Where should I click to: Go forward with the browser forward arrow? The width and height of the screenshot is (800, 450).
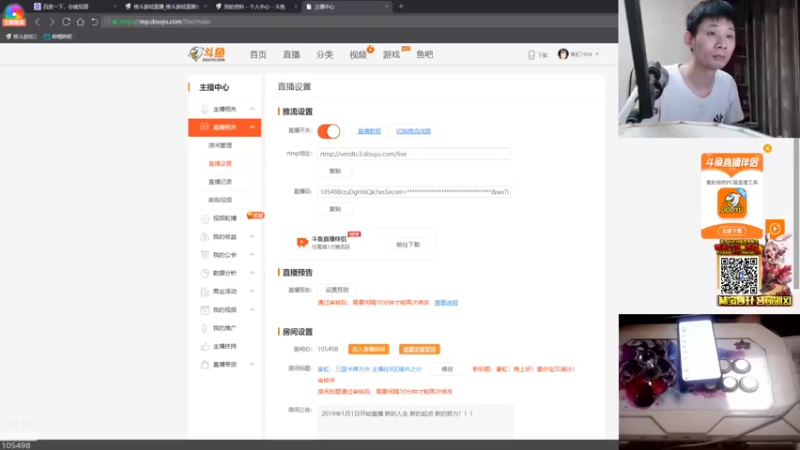coord(52,22)
